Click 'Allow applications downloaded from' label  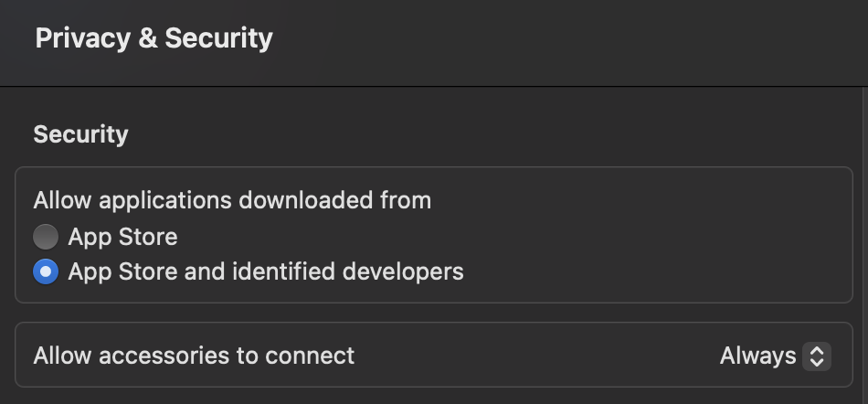tap(232, 200)
